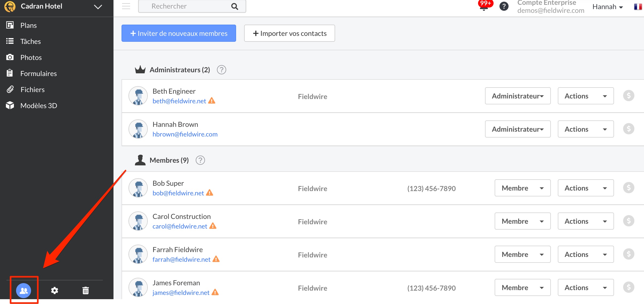This screenshot has height=304, width=644.
Task: Click warning icon beside farrah@fieldwire.net
Action: tap(216, 259)
